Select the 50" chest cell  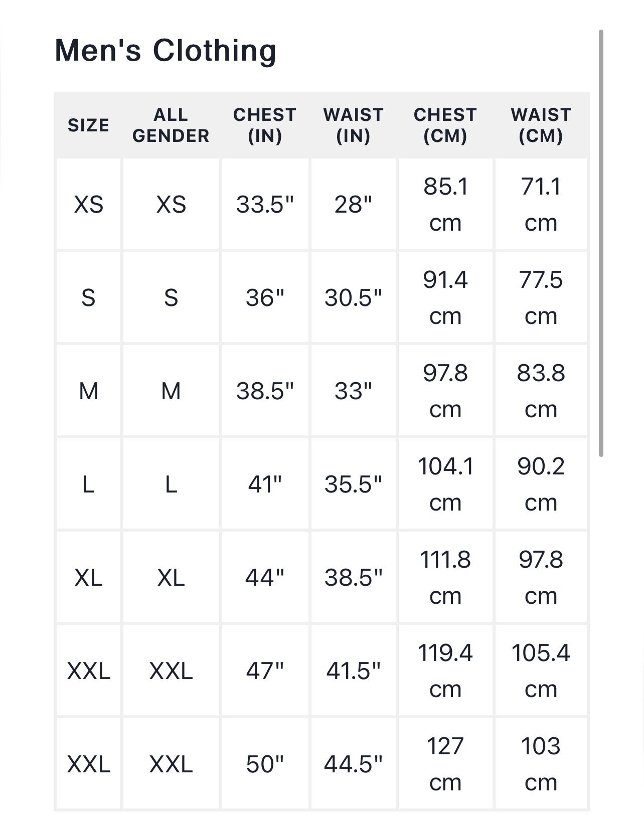265,764
